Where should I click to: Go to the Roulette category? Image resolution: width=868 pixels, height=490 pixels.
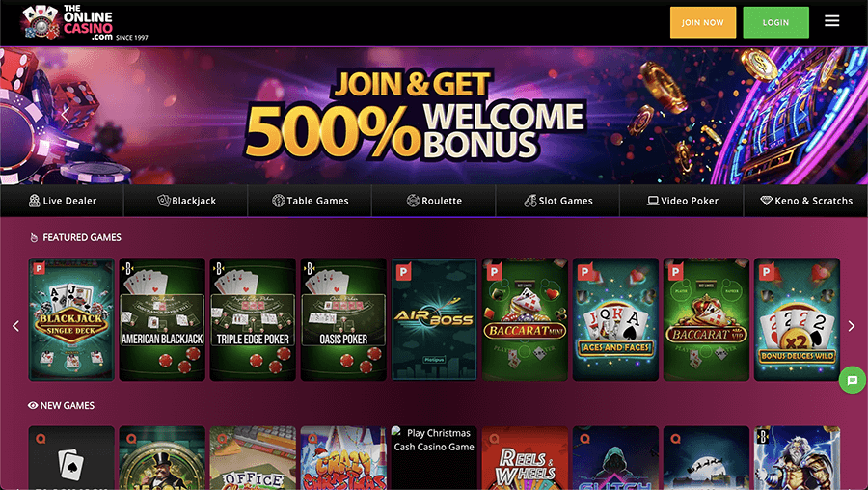pyautogui.click(x=434, y=201)
